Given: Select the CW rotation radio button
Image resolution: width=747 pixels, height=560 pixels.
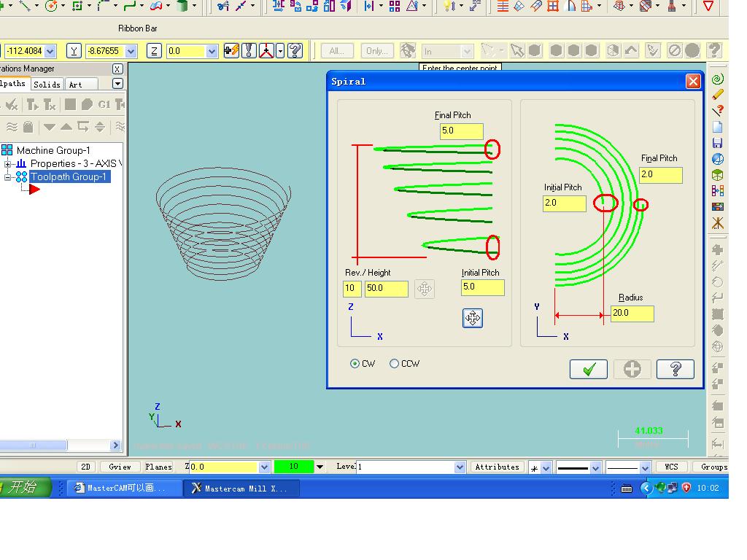Looking at the screenshot, I should click(x=355, y=364).
